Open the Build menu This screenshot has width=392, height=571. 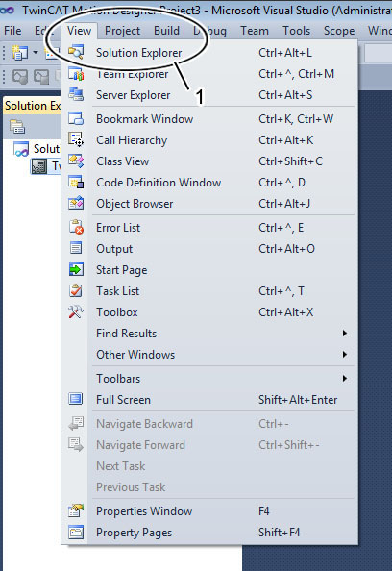tap(166, 31)
